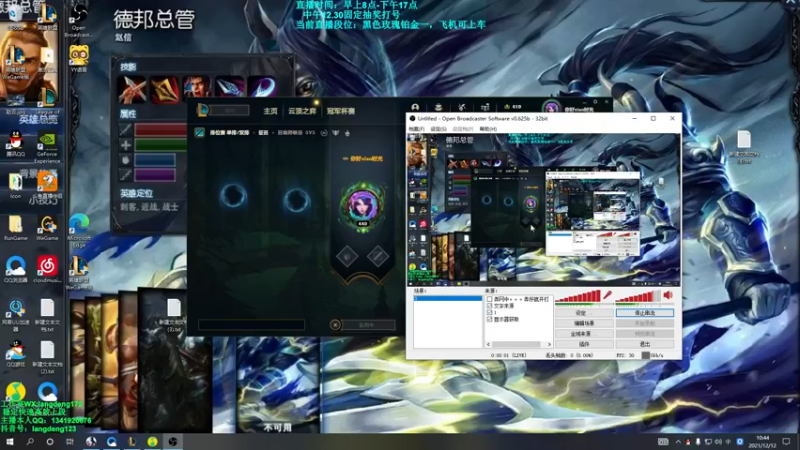The height and width of the screenshot is (450, 800).
Task: Open the notification center on the taskbar
Action: tap(786, 441)
